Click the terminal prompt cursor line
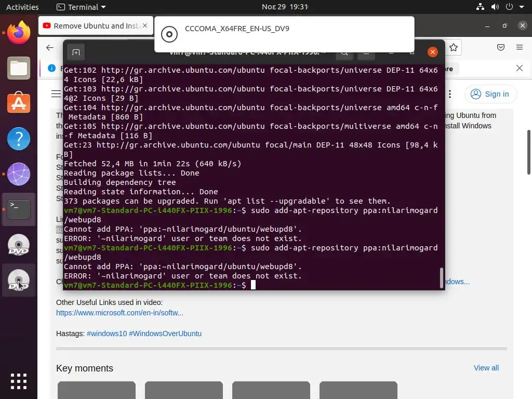The width and height of the screenshot is (532, 399). pyautogui.click(x=160, y=285)
